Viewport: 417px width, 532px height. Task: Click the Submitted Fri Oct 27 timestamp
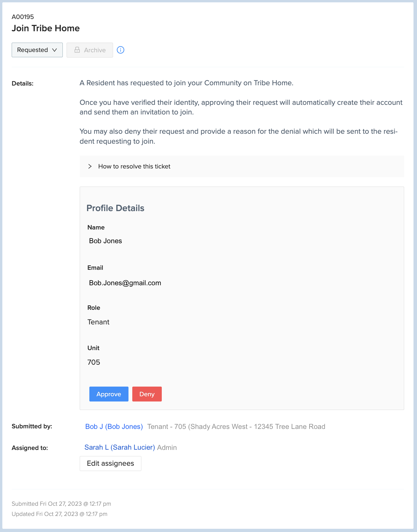pos(61,504)
